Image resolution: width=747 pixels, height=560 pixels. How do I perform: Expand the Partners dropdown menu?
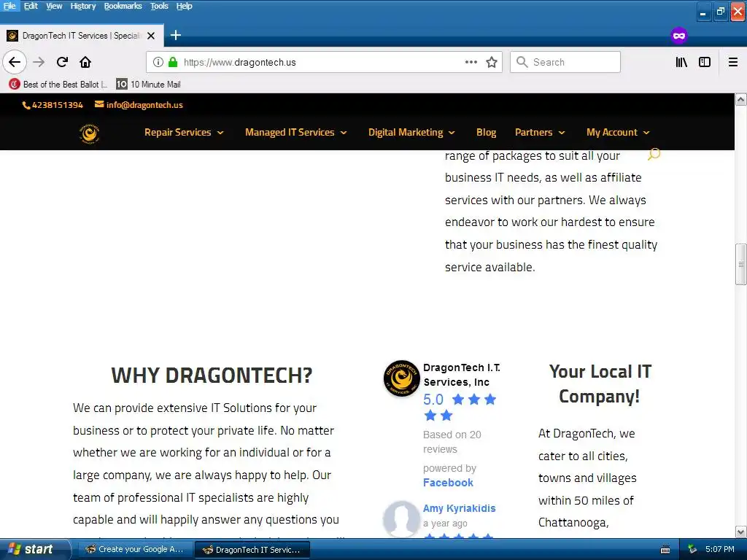click(x=540, y=133)
